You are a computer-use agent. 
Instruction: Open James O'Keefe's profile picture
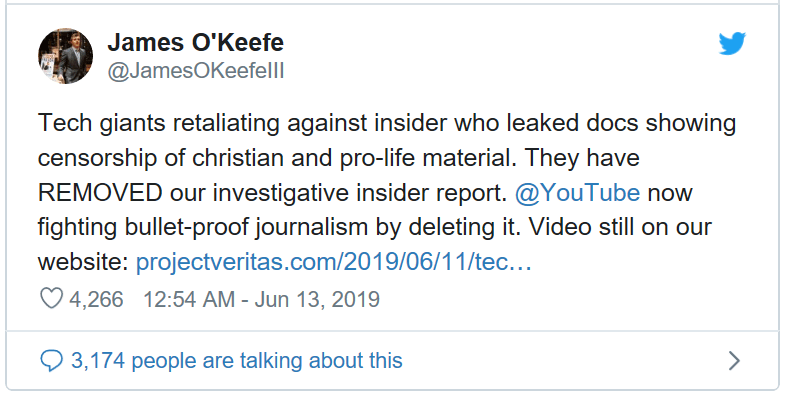click(66, 56)
